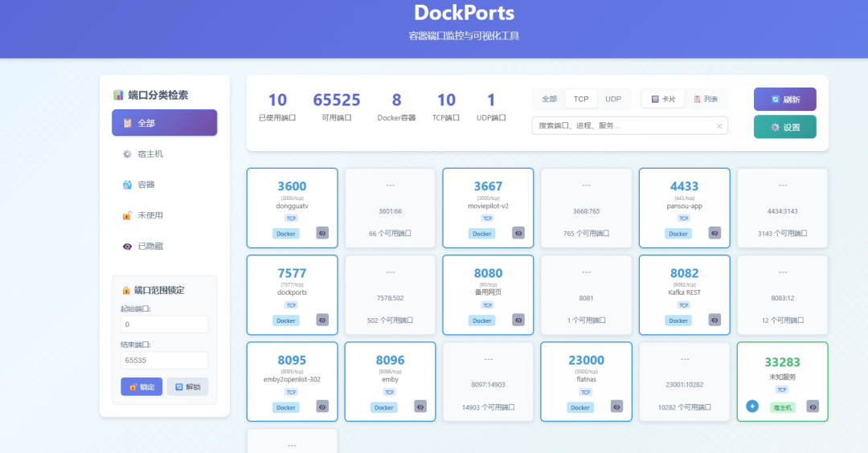
Task: Click the 锁定 lock range button
Action: (141, 386)
